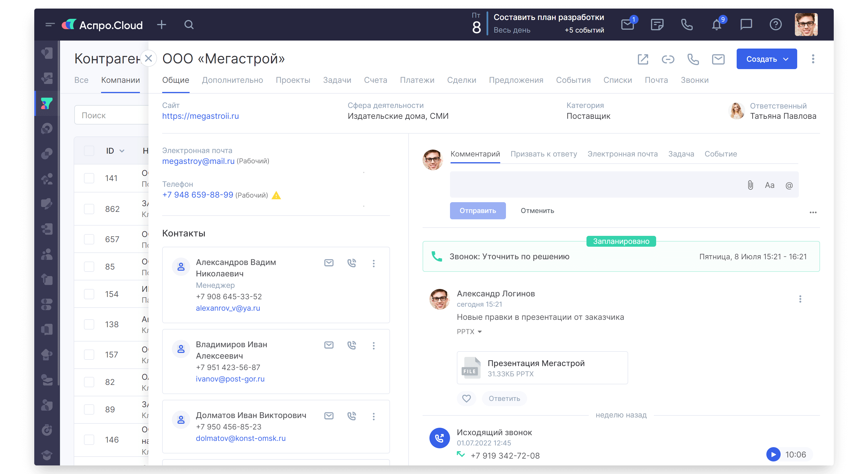Insert mention with @ icon
Screen dimensions: 868x474
pyautogui.click(x=789, y=185)
